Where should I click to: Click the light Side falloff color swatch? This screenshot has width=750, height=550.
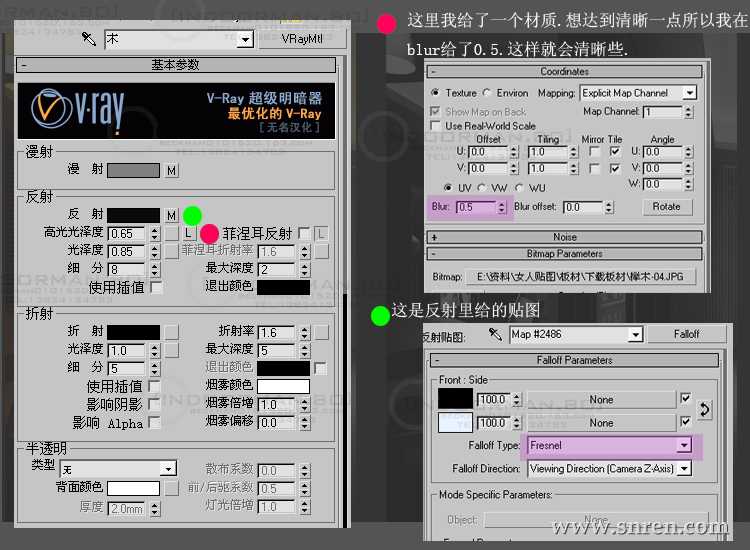click(x=455, y=422)
